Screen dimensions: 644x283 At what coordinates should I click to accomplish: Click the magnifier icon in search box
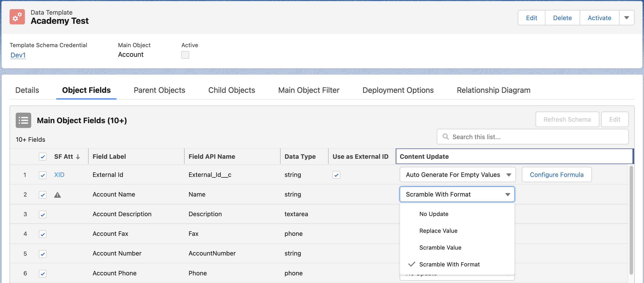(445, 137)
